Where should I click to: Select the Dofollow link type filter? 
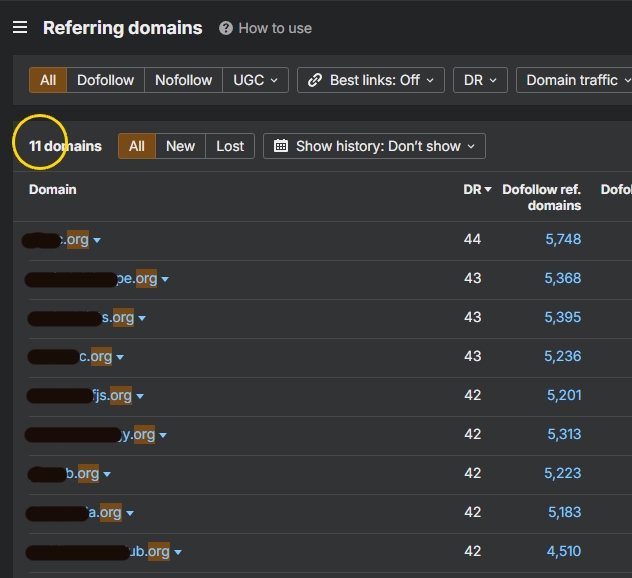pos(105,80)
